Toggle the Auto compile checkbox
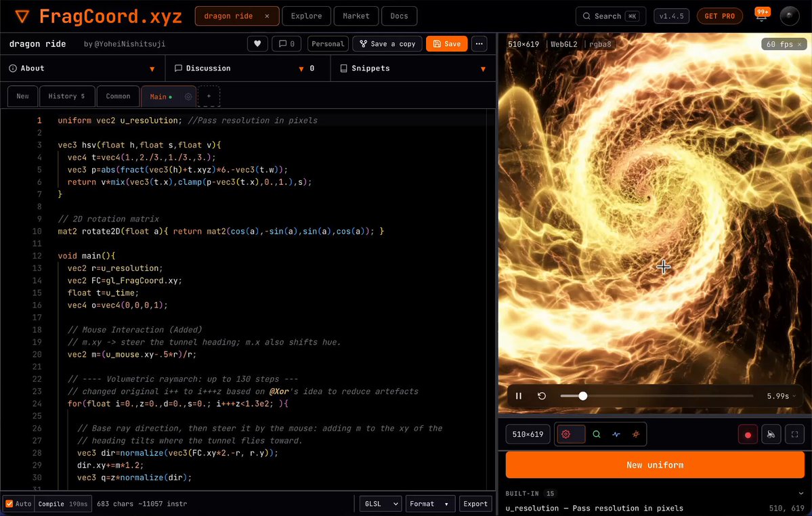Viewport: 812px width, 516px height. coord(9,504)
